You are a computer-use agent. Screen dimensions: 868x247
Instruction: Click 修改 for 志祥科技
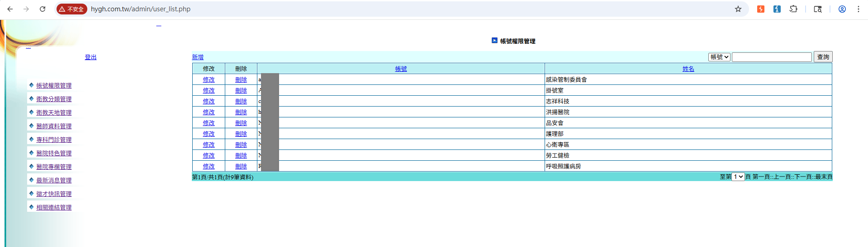click(209, 101)
